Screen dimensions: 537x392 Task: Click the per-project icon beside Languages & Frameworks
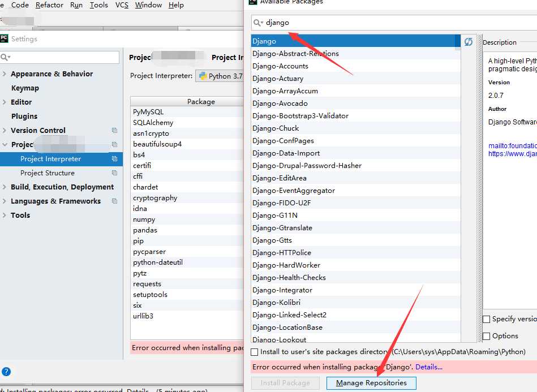pyautogui.click(x=114, y=201)
